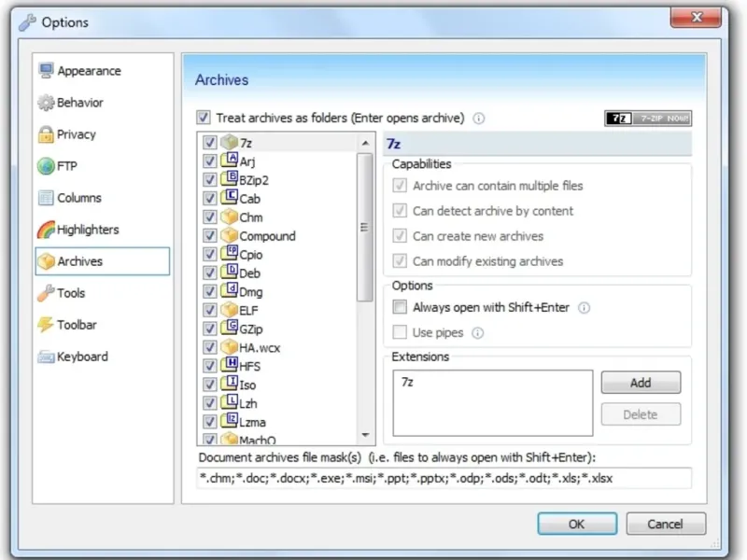Select Lzma in the archive list
This screenshot has width=747, height=560.
coord(252,423)
